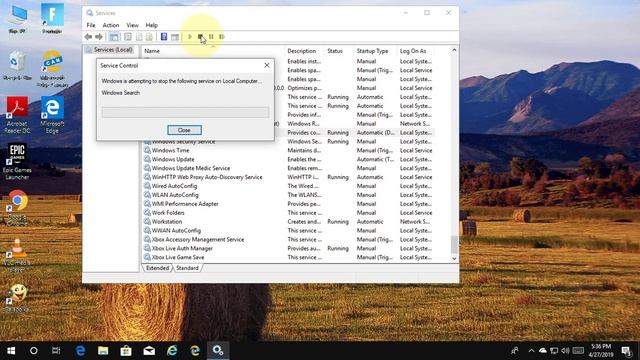Click the Restart Service toolbar icon
The width and height of the screenshot is (640, 360).
(222, 37)
